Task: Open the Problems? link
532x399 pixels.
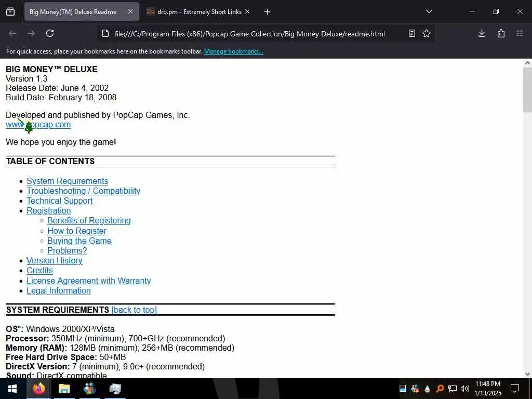Action: click(67, 251)
